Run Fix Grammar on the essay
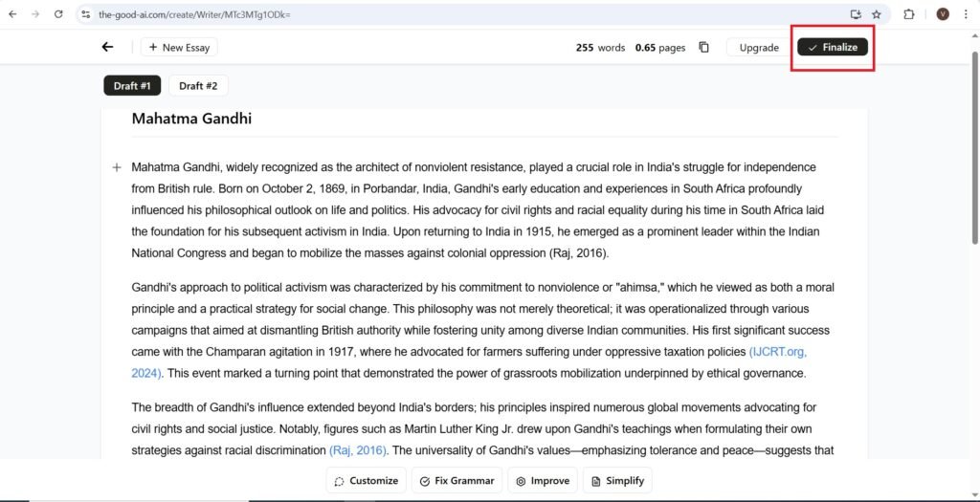Viewport: 980px width, 502px height. [x=457, y=481]
